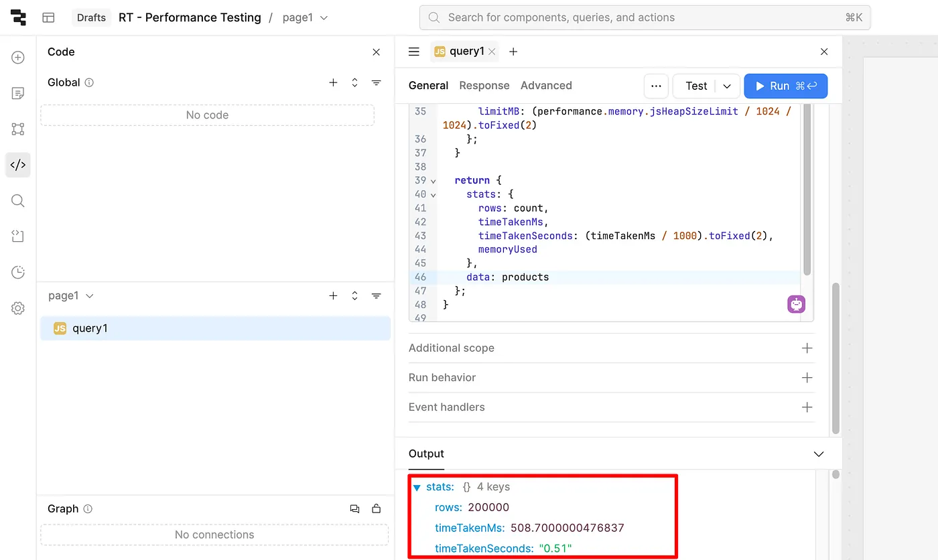Open the component tree icon in sidebar
The width and height of the screenshot is (938, 560).
(18, 129)
